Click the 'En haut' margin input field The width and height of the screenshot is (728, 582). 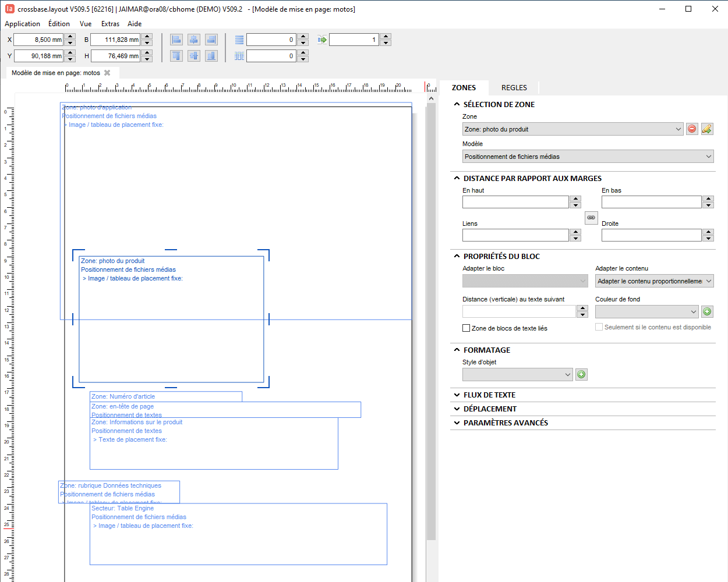click(x=515, y=202)
